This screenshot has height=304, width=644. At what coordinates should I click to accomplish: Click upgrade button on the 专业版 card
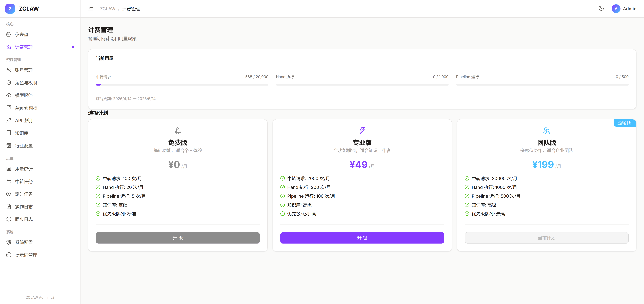[362, 238]
